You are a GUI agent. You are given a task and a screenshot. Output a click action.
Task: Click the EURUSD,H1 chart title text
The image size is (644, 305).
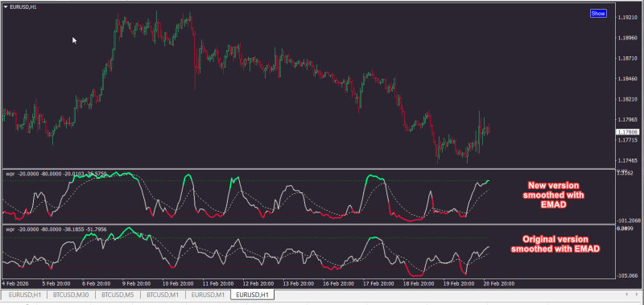pos(23,7)
